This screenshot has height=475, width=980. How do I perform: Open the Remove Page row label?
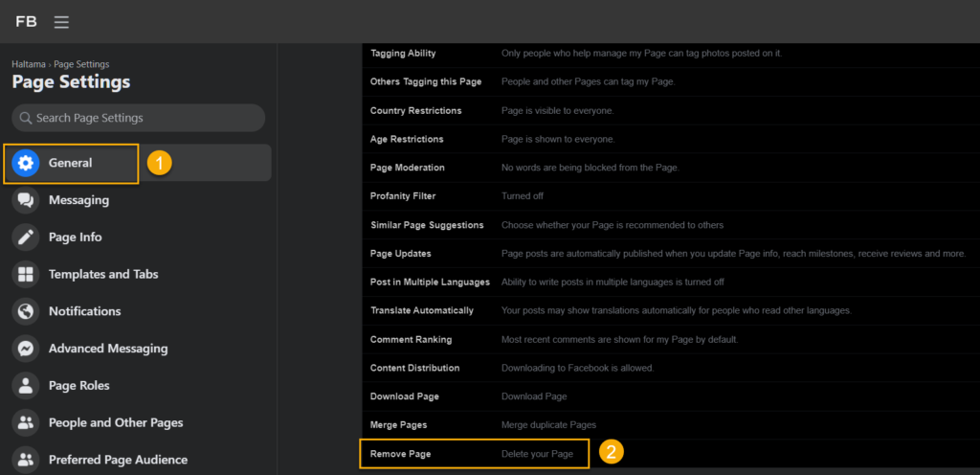(401, 454)
